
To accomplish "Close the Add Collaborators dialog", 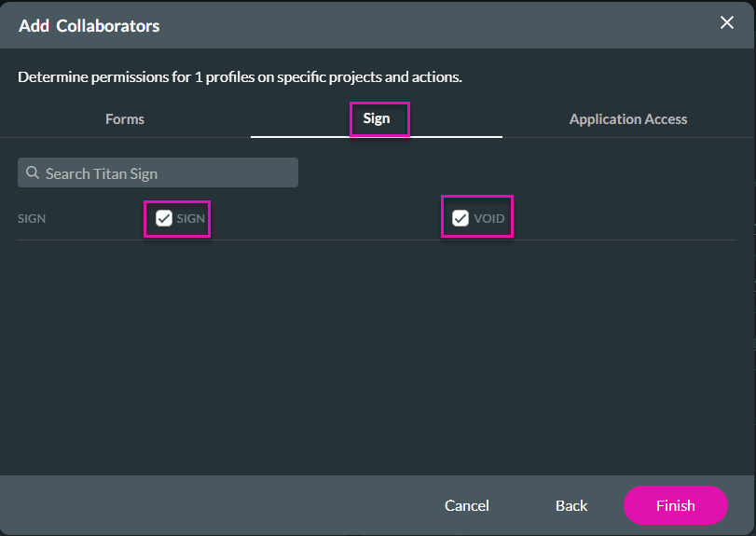I will coord(727,23).
